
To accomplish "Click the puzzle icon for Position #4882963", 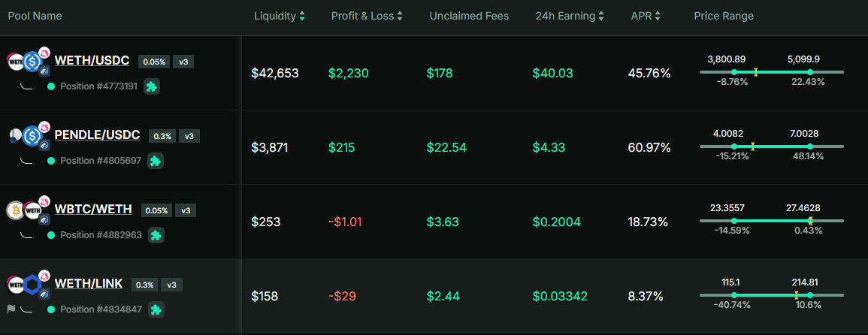I will (x=156, y=235).
